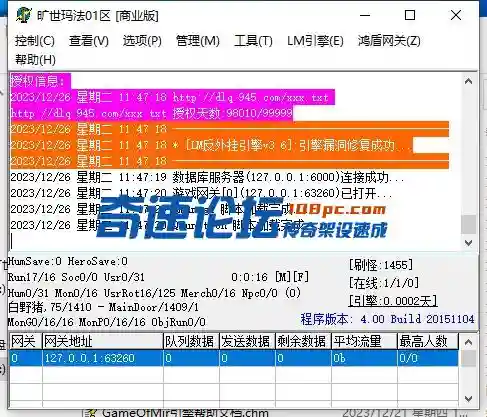Click the app icon in title bar
This screenshot has width=487, height=417.
tap(24, 15)
